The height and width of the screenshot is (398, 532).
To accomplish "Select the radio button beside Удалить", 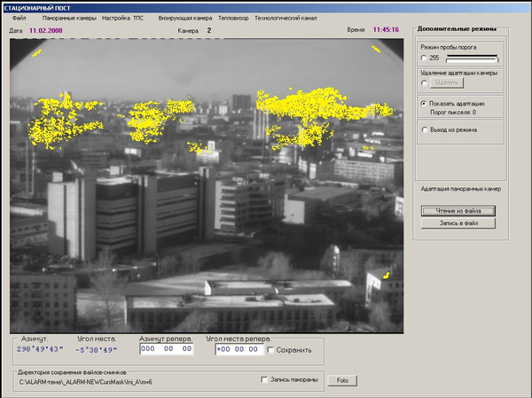I will point(425,82).
